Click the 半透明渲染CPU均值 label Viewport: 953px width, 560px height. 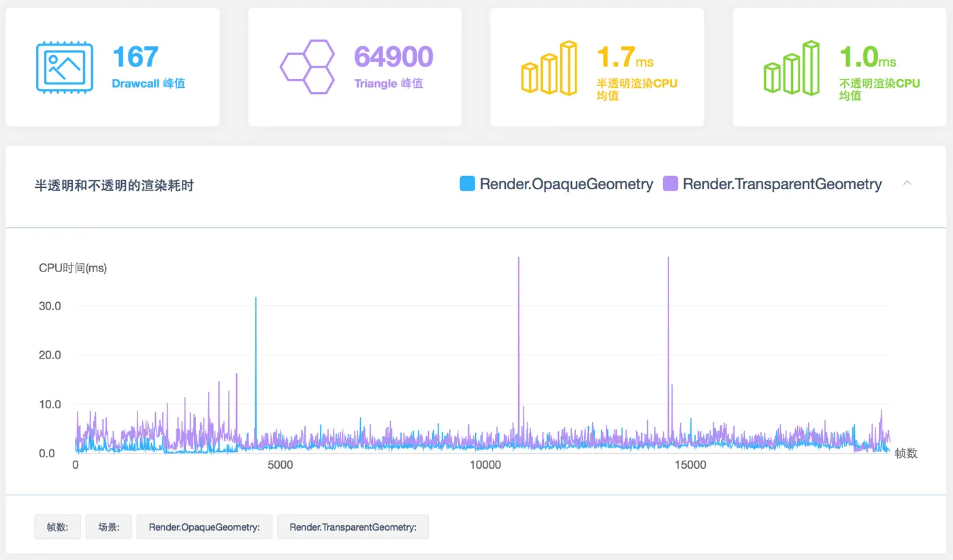click(637, 89)
